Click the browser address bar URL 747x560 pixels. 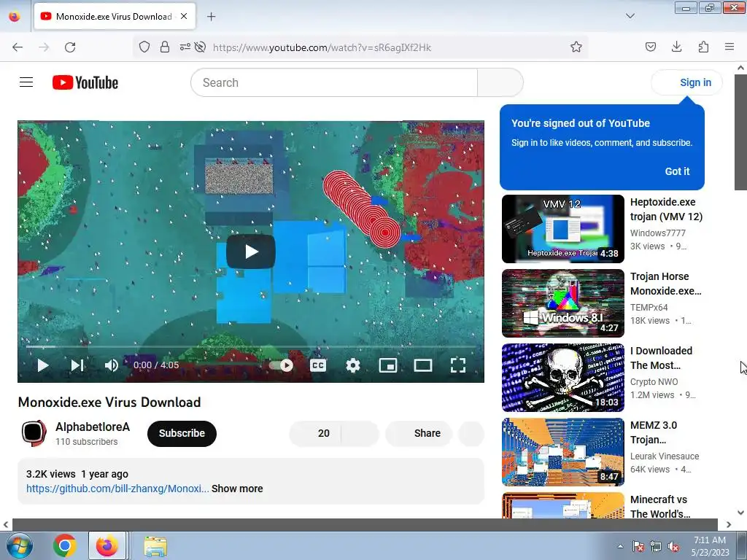coord(322,47)
